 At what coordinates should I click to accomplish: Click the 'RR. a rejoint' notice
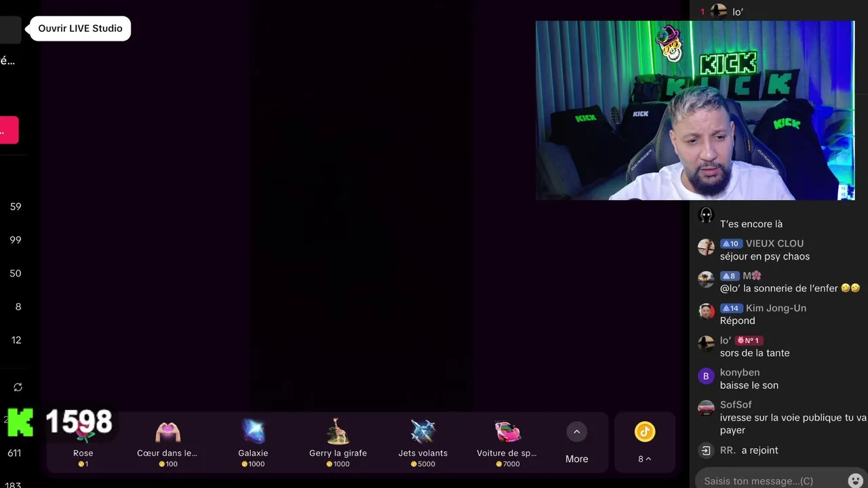tap(749, 450)
